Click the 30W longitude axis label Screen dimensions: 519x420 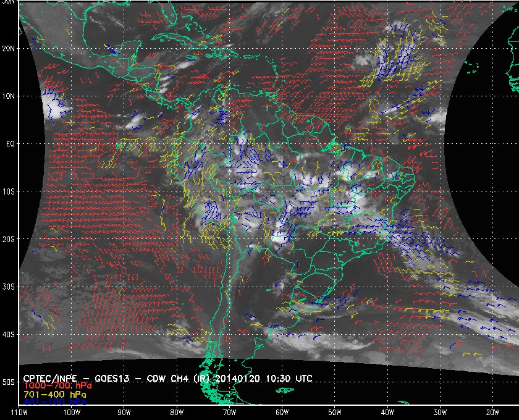(x=439, y=412)
